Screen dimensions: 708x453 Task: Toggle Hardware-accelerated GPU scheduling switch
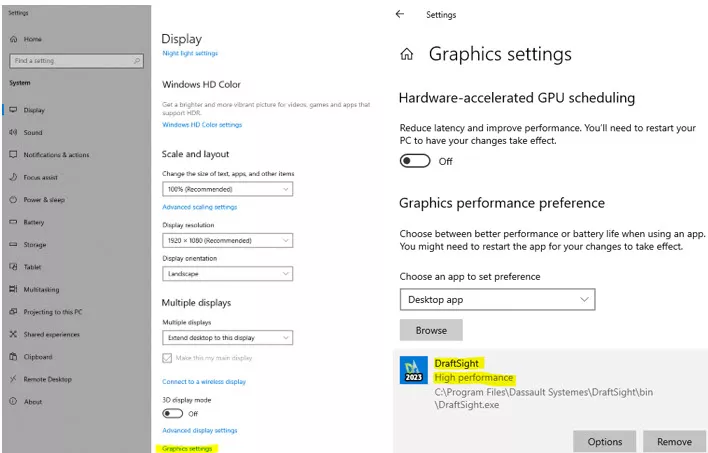coord(415,161)
